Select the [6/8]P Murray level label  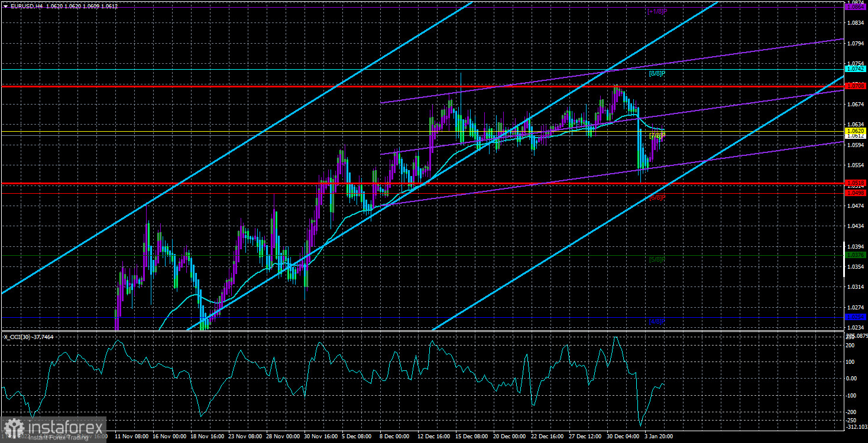[657, 197]
